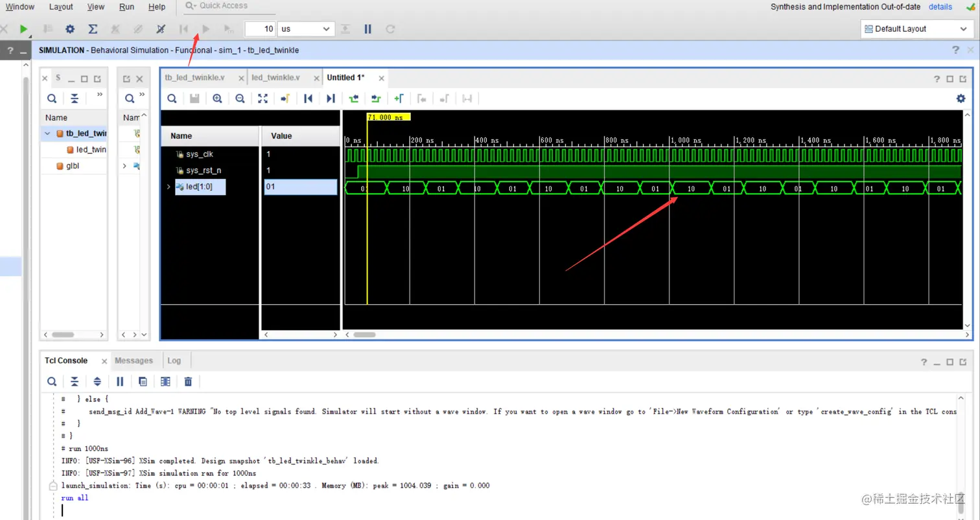Open the Window menu

(20, 6)
